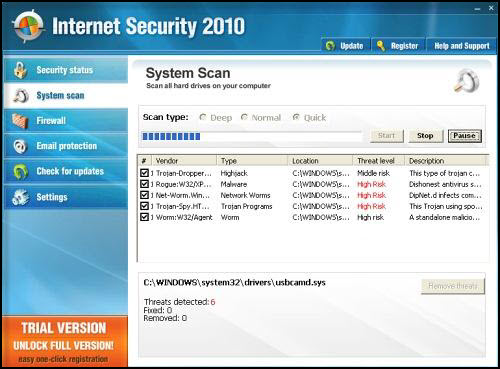This screenshot has width=500, height=369.
Task: Select the Deep scan type radio button
Action: [x=202, y=117]
